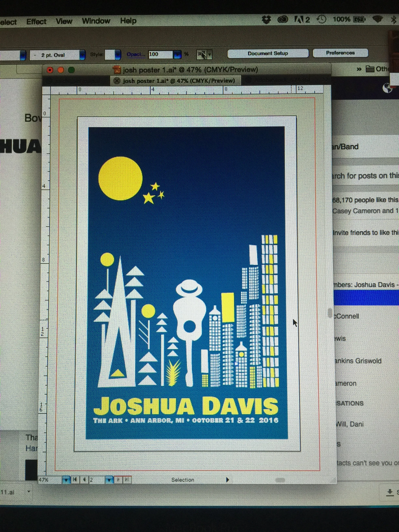Click the Document Setup button
The image size is (399, 532).
(x=268, y=53)
